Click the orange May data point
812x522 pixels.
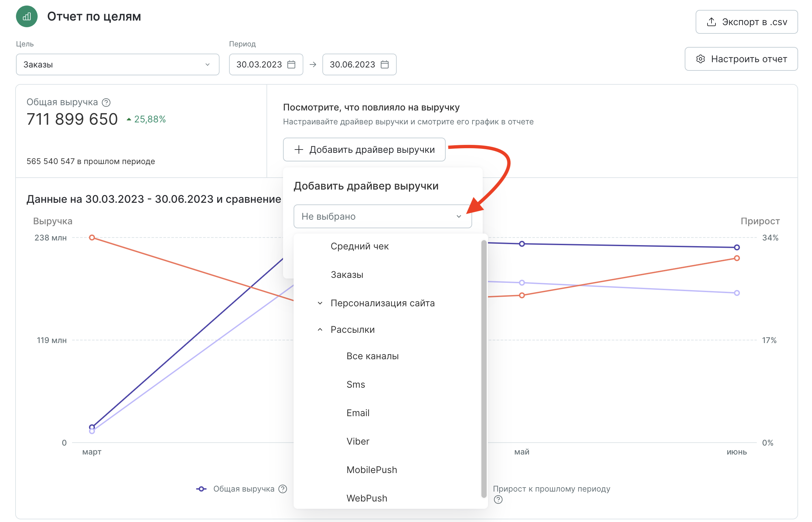[x=522, y=296]
